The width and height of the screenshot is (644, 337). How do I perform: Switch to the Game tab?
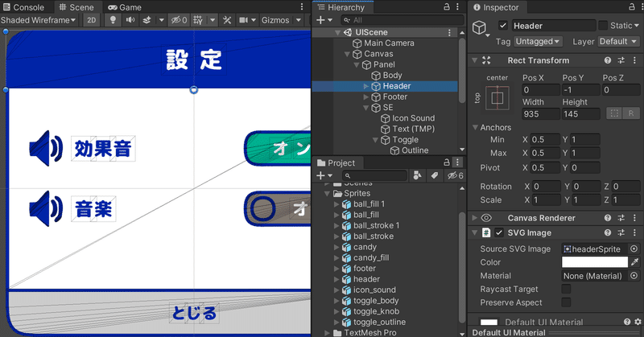click(125, 7)
